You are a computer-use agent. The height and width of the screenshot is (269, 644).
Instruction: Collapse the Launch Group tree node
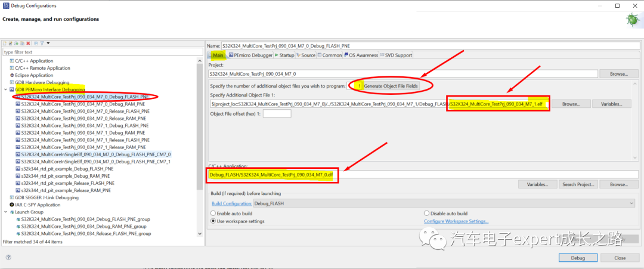[x=5, y=212]
